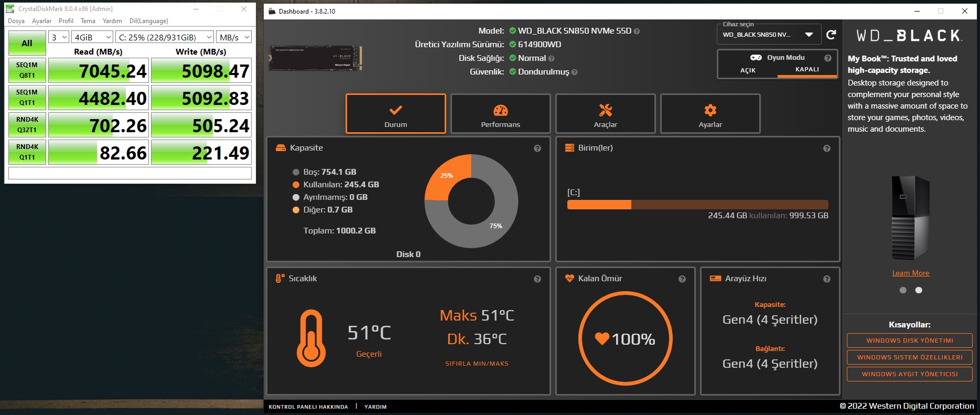Screen dimensions: 980x415
Task: Turn Oyun Modu to AÇIK
Action: (748, 70)
